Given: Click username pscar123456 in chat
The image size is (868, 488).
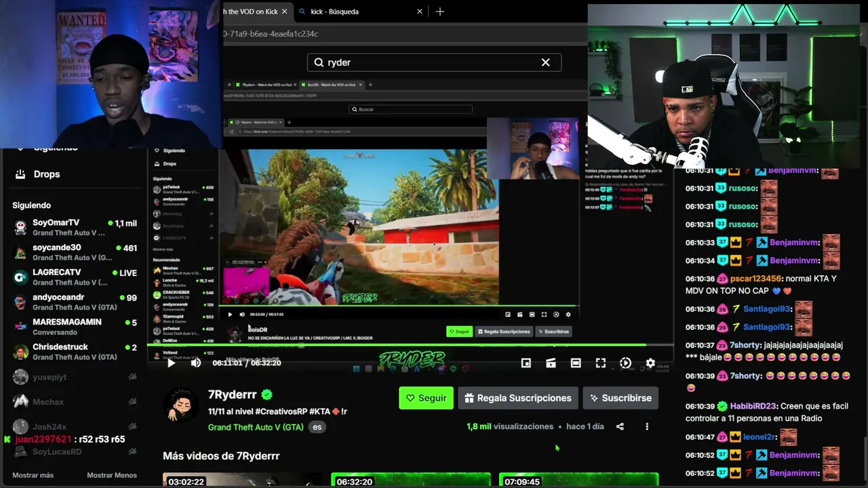Looking at the screenshot, I should (756, 279).
